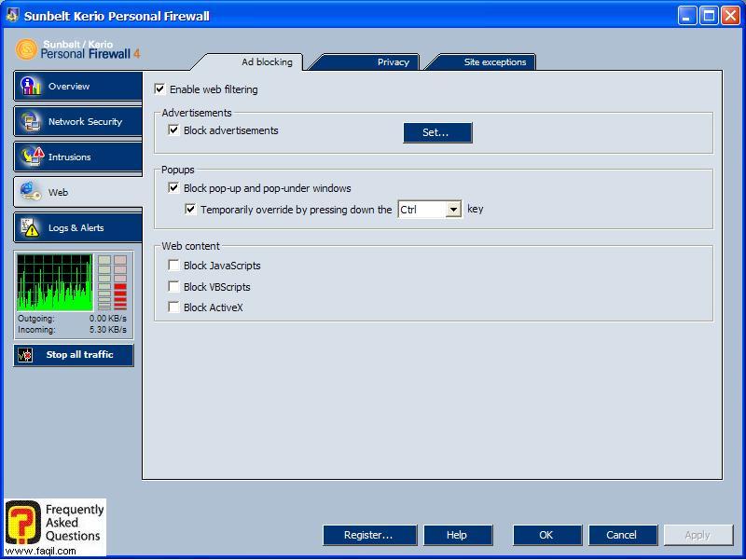Click the Set button for advertisements

tap(437, 132)
